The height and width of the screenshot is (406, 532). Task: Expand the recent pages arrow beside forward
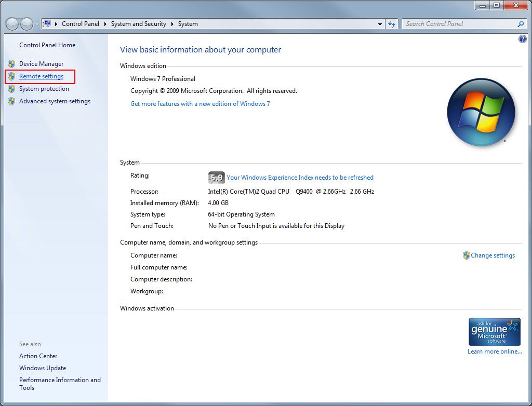point(37,24)
